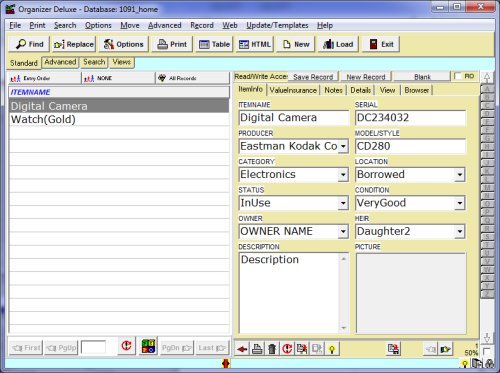
Task: Click the down arrow below the alphabet index
Action: (487, 338)
